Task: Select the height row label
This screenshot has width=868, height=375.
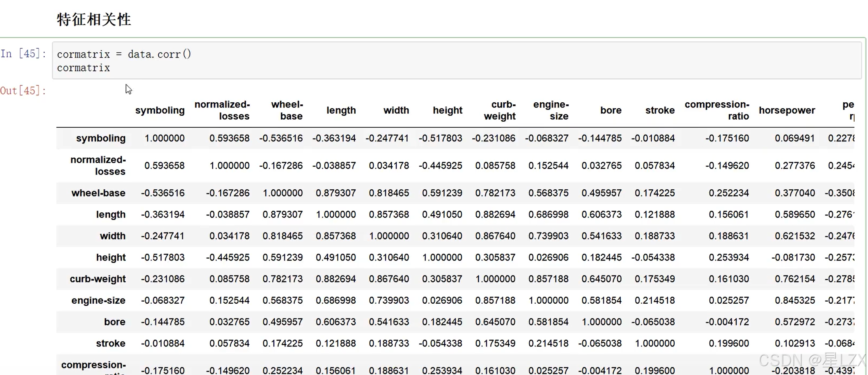Action: [x=111, y=257]
